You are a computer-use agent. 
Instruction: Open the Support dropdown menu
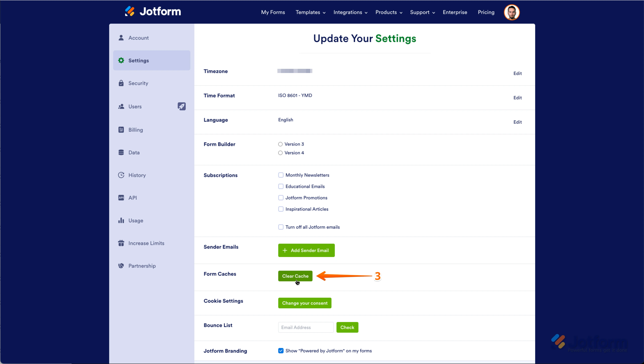422,12
